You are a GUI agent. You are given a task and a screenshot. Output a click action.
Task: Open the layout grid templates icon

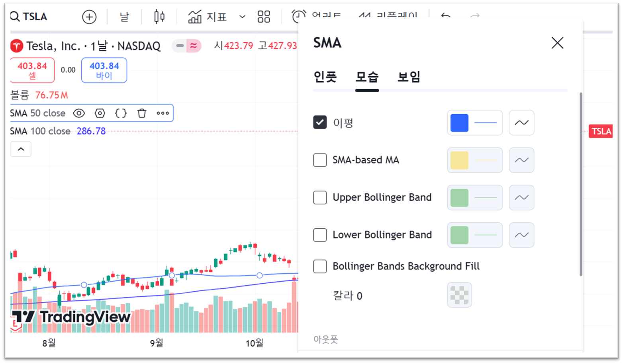point(264,17)
